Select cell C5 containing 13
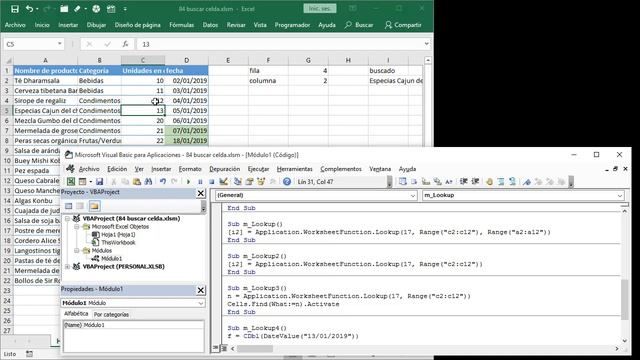 click(x=143, y=111)
